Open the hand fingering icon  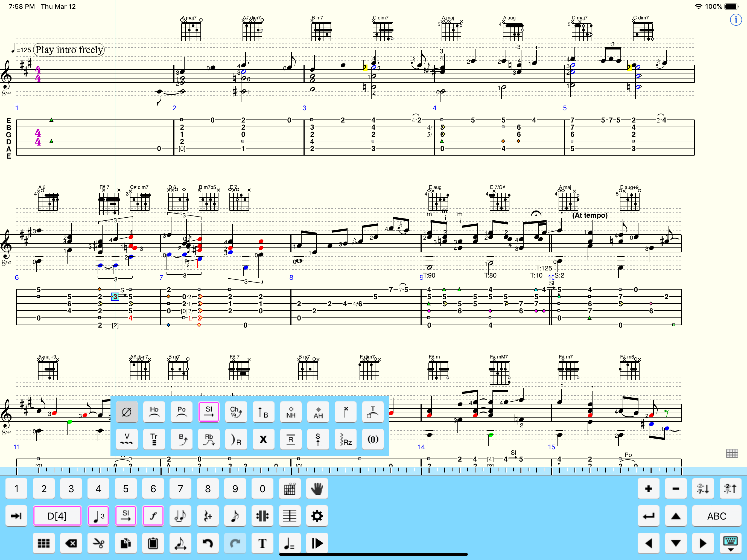click(x=317, y=489)
